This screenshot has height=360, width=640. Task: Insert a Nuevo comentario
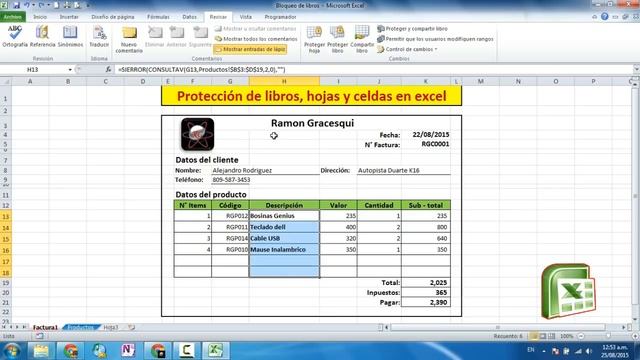[129, 40]
